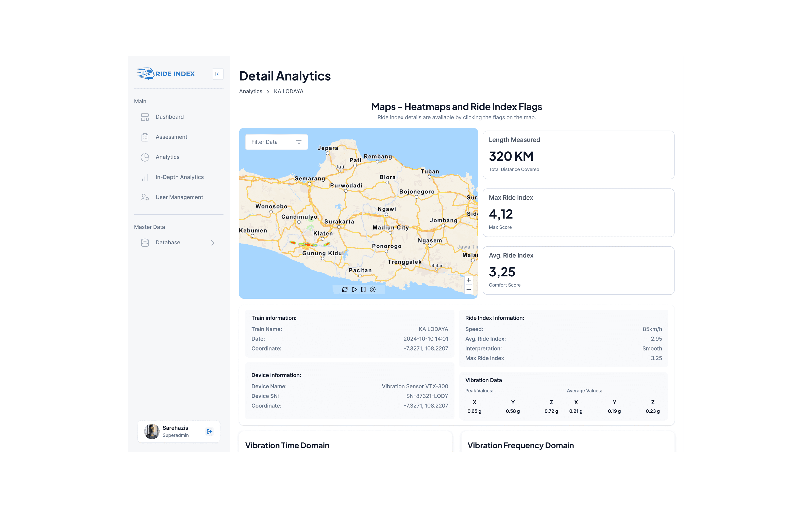
Task: Click the In-Depth Analytics bar icon
Action: [145, 177]
